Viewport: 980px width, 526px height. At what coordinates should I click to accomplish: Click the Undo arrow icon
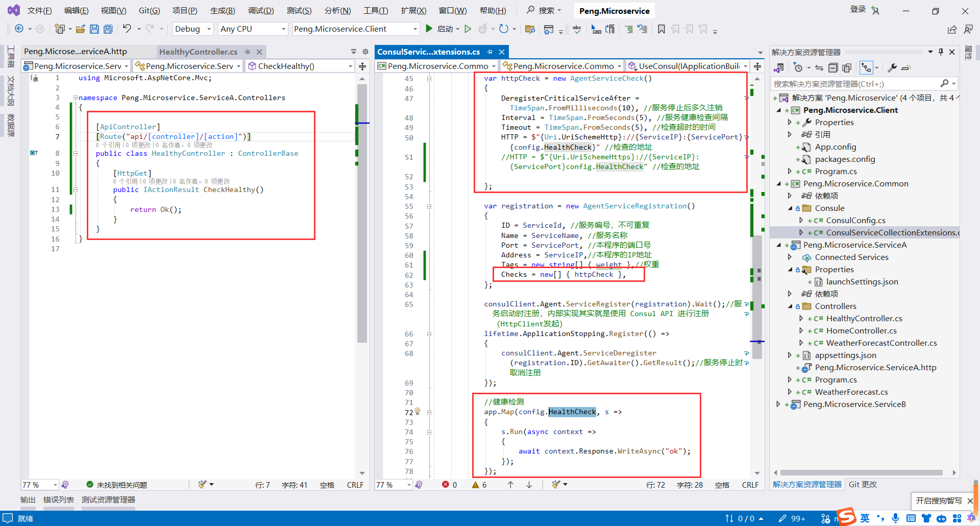click(127, 29)
